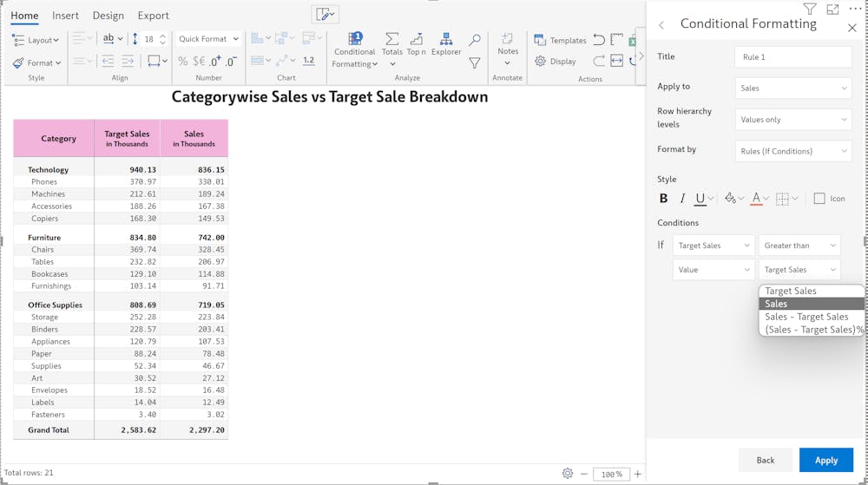Viewport: 868px width, 485px height.
Task: Click the decrease indent icon
Action: 108,61
